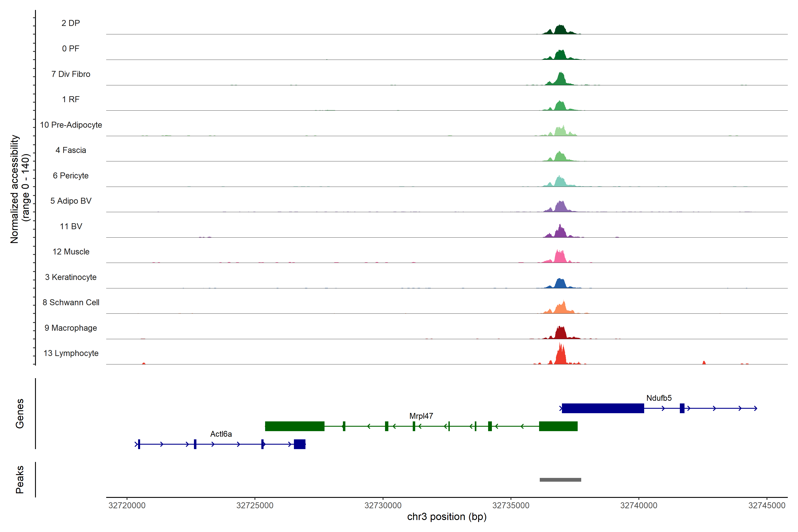Image resolution: width=798 pixels, height=532 pixels.
Task: Click the chr3 position (bp) axis title
Action: tap(446, 517)
